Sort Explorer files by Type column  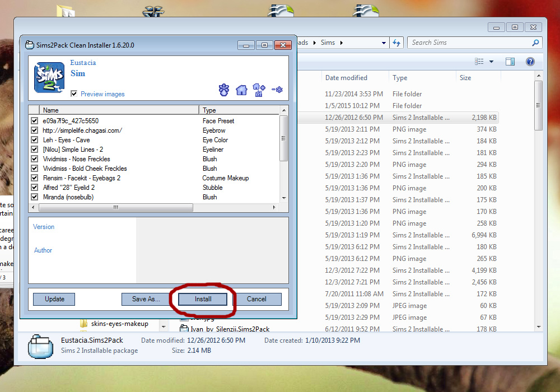[x=422, y=78]
